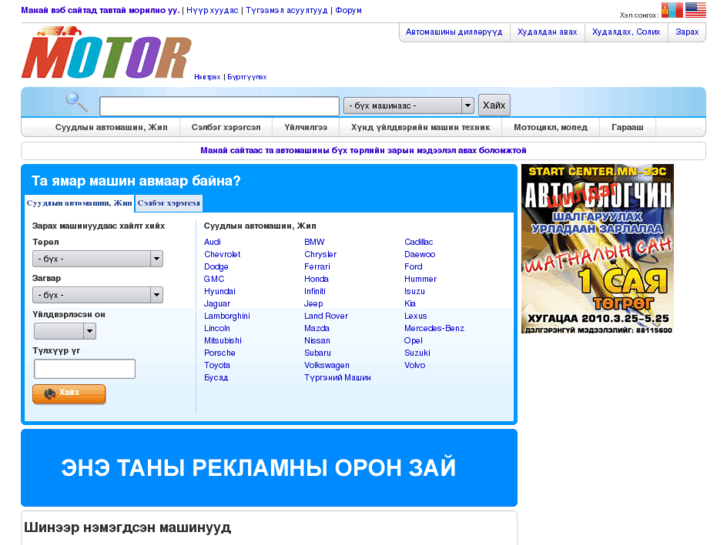Switch to the Суудлын автомашин, Жип tab
Viewport: 727px width, 545px height.
79,203
